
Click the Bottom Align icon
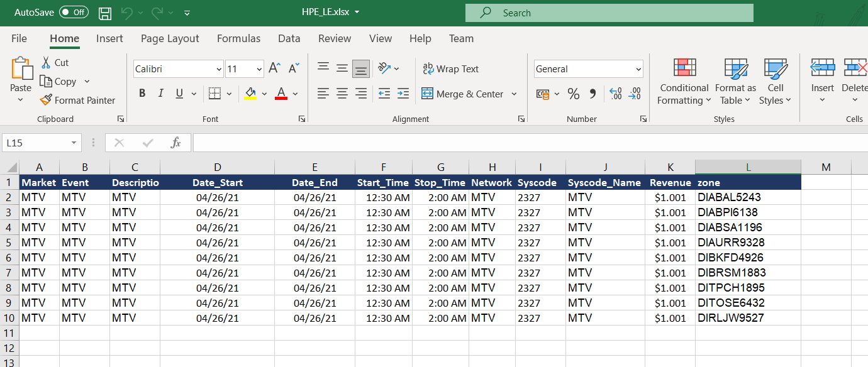pos(361,68)
